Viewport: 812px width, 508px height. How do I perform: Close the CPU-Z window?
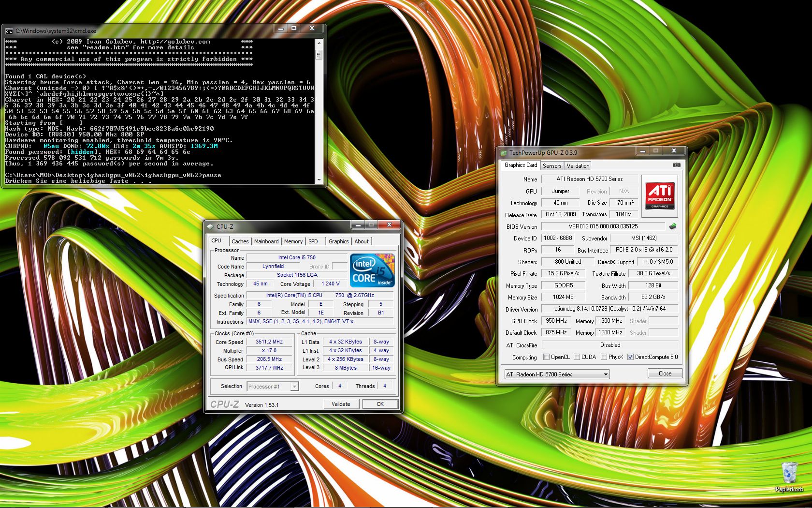pos(389,225)
